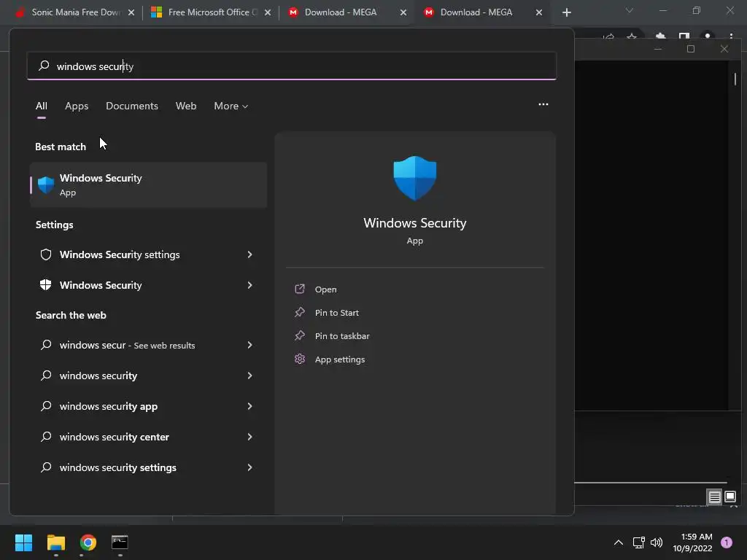Click into the search box containing windows security
This screenshot has width=747, height=560.
pos(292,66)
